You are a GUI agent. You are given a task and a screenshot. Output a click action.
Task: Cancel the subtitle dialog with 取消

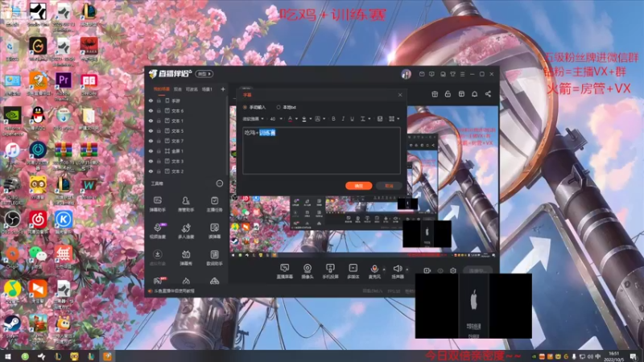(389, 186)
